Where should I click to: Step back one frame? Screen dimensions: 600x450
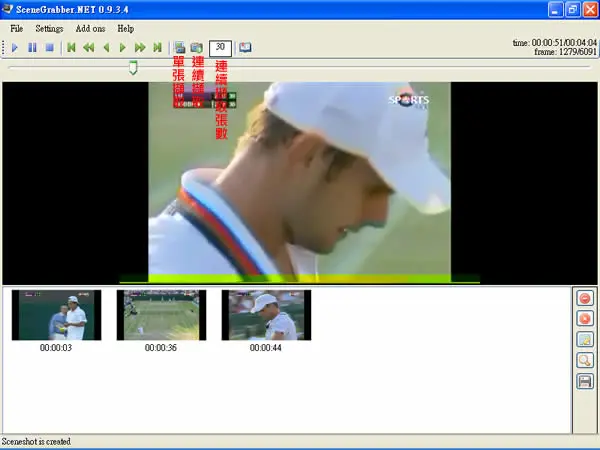pos(106,47)
